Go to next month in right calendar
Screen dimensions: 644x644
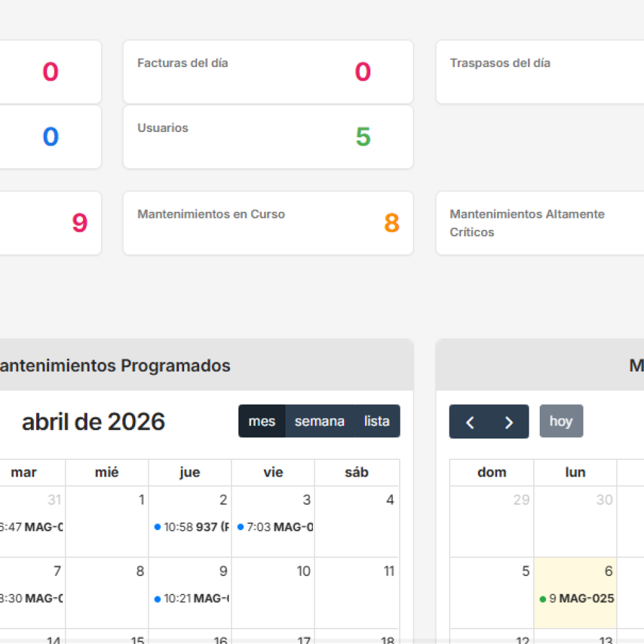[509, 422]
